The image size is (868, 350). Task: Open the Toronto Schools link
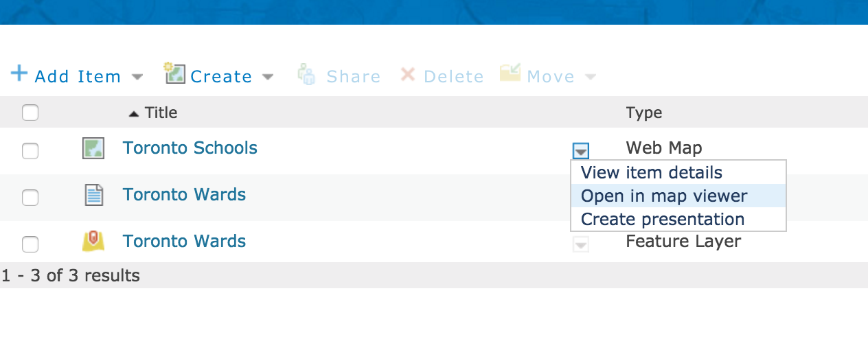click(x=190, y=148)
